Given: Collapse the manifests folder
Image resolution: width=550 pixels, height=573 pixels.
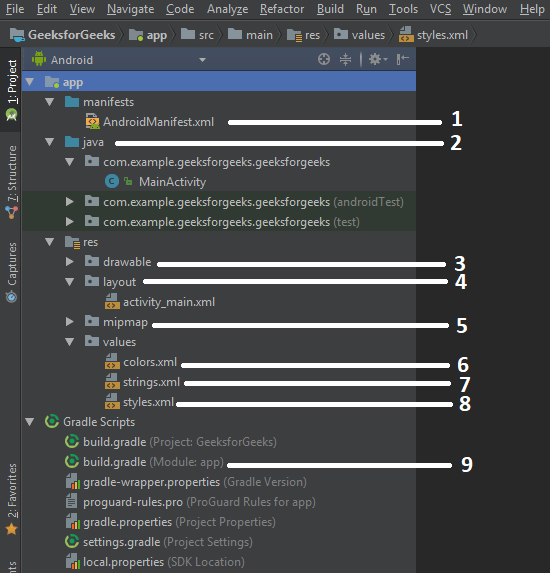Looking at the screenshot, I should pyautogui.click(x=50, y=102).
